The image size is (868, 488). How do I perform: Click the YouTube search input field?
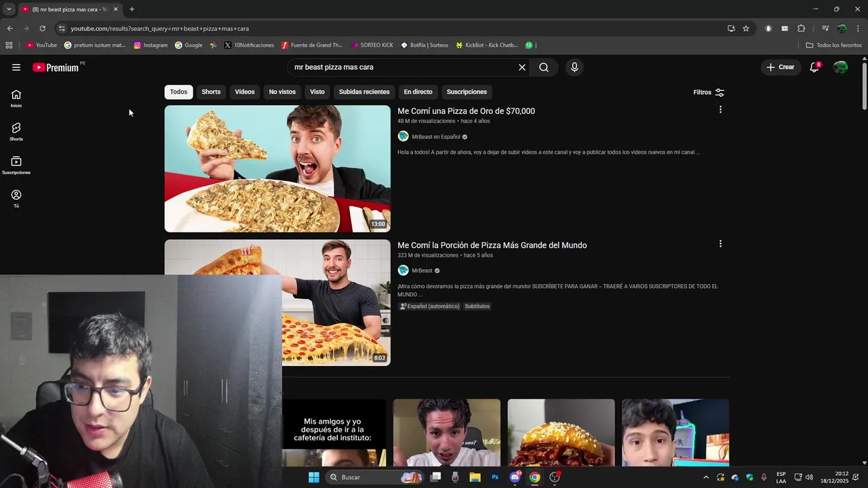coord(403,67)
